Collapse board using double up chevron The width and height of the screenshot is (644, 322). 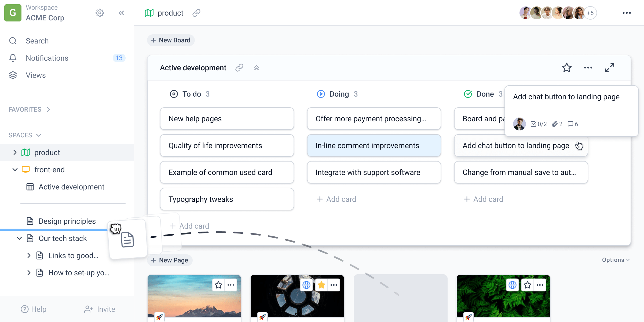pos(257,68)
